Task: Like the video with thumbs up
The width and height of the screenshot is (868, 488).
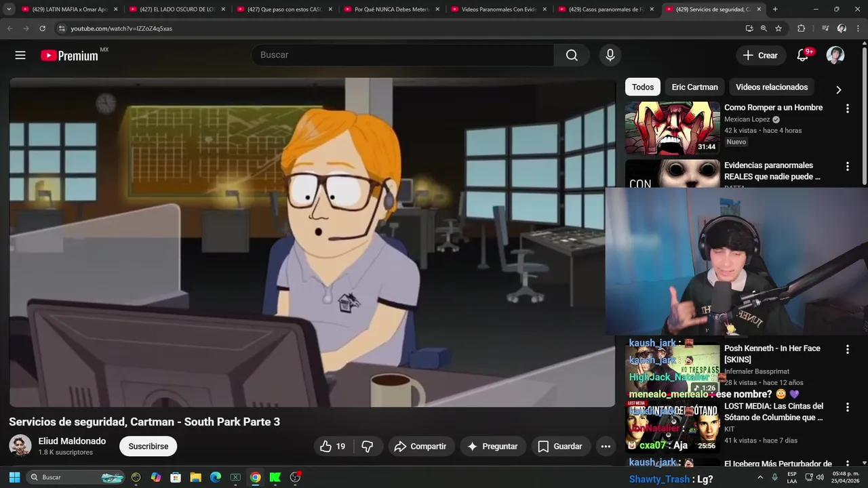Action: point(333,446)
